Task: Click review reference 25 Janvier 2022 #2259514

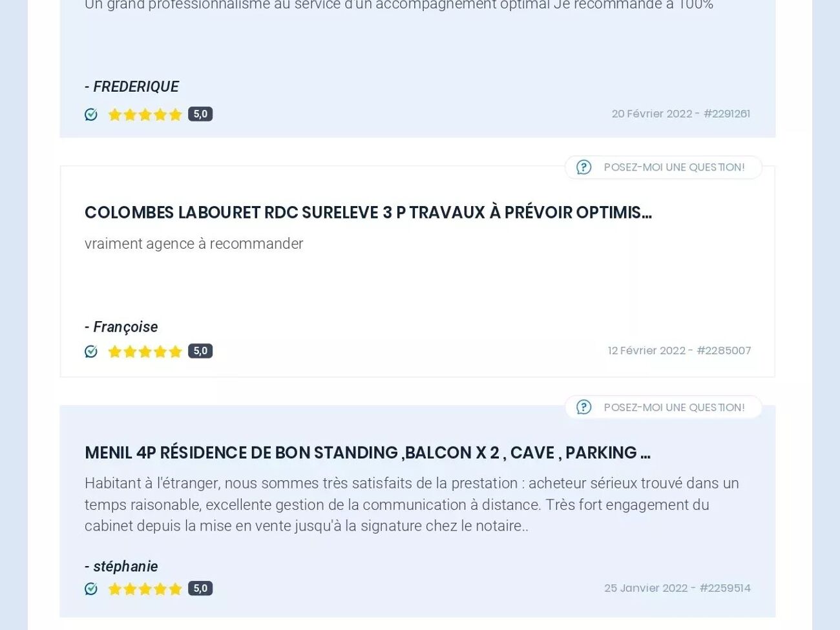Action: [x=677, y=588]
